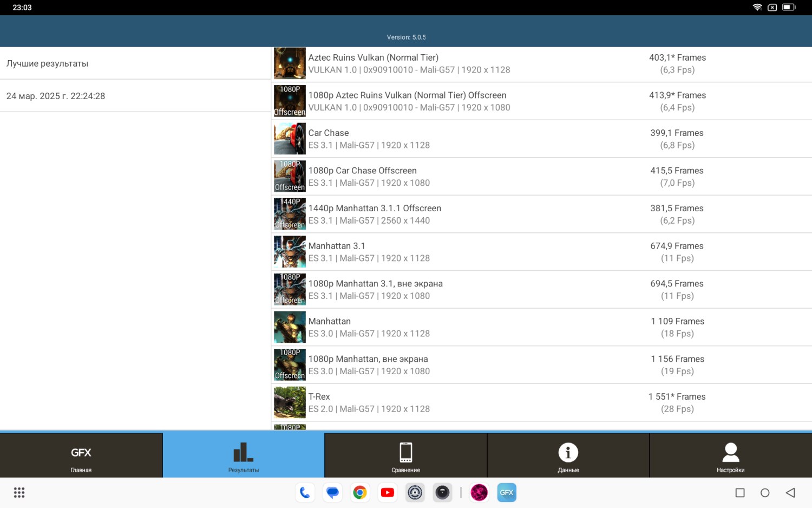Click the Manhattan ES 3.0 test thumbnail

290,327
